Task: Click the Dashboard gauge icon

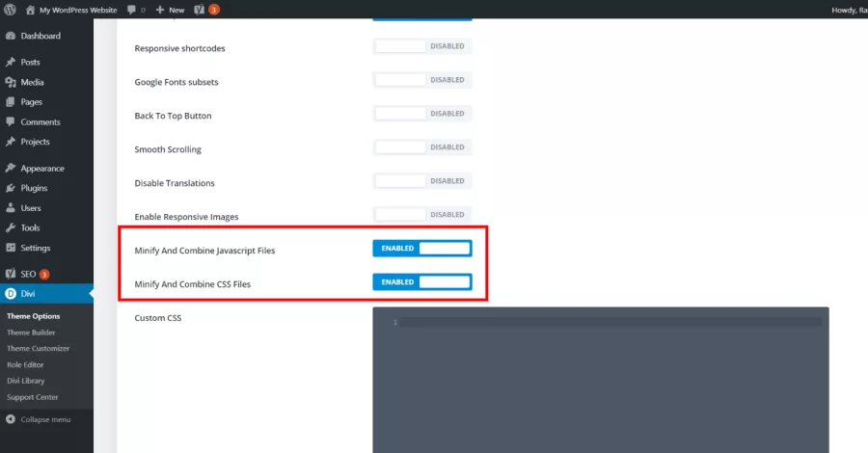Action: [11, 36]
